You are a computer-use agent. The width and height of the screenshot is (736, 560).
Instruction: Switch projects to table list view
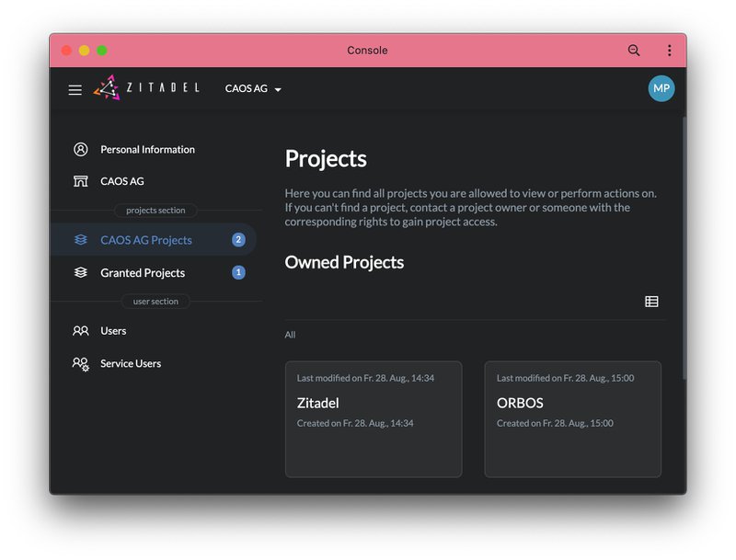tap(651, 302)
